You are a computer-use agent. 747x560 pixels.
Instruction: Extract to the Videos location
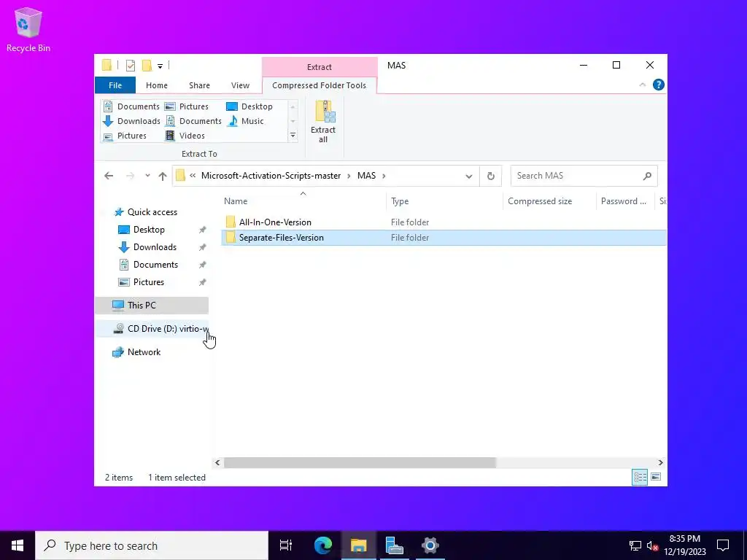pyautogui.click(x=185, y=136)
